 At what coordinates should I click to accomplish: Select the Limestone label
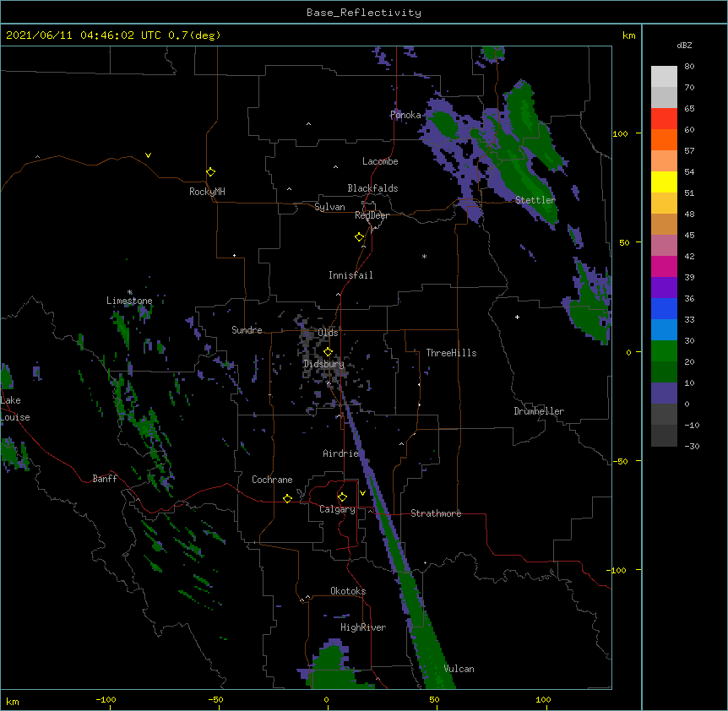click(129, 301)
